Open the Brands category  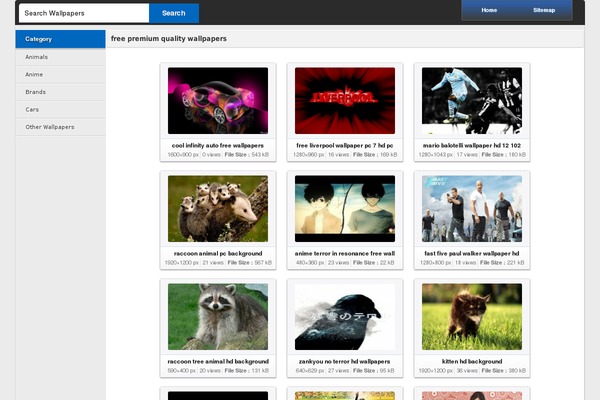(60, 92)
